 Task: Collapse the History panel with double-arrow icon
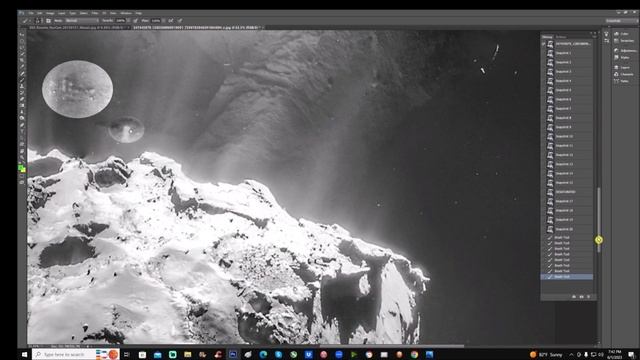[591, 33]
